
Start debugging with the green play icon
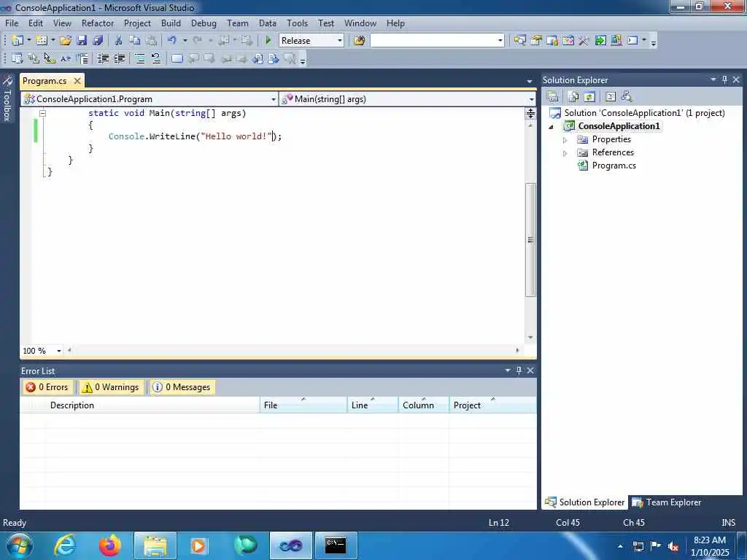[268, 41]
